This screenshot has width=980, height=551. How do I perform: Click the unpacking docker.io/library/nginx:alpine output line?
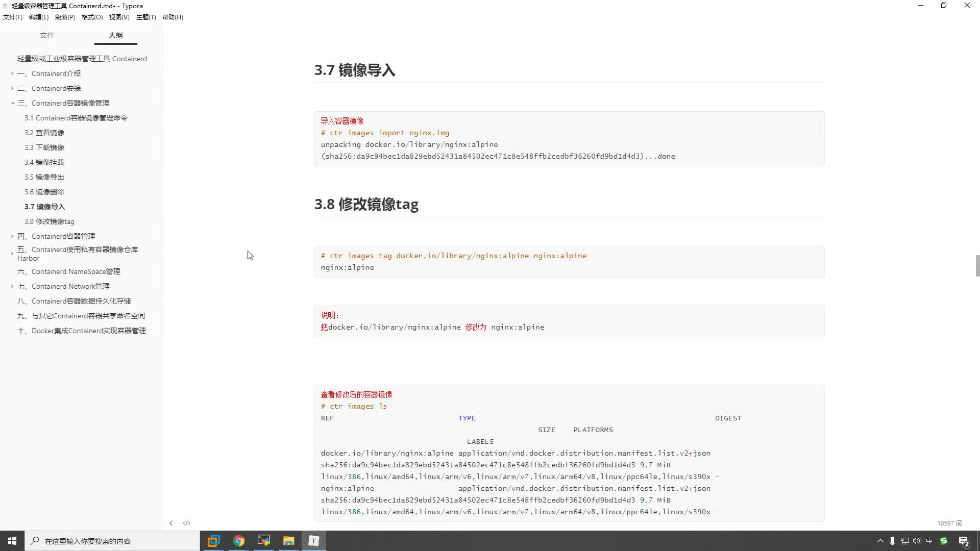(409, 144)
